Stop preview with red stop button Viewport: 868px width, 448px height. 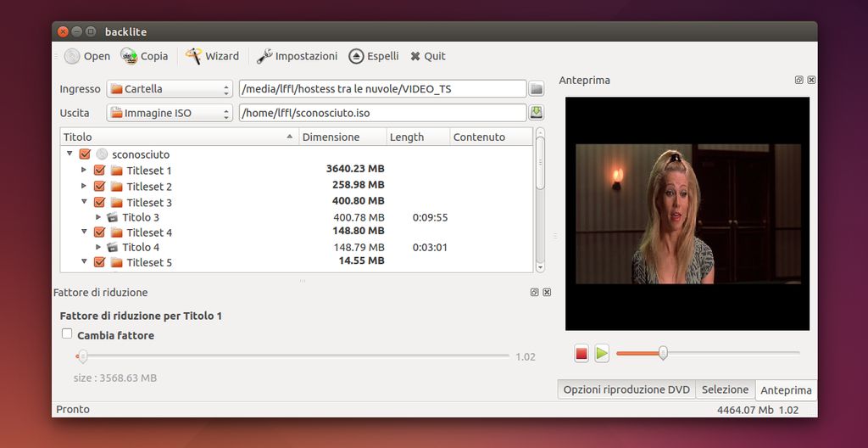click(x=581, y=354)
